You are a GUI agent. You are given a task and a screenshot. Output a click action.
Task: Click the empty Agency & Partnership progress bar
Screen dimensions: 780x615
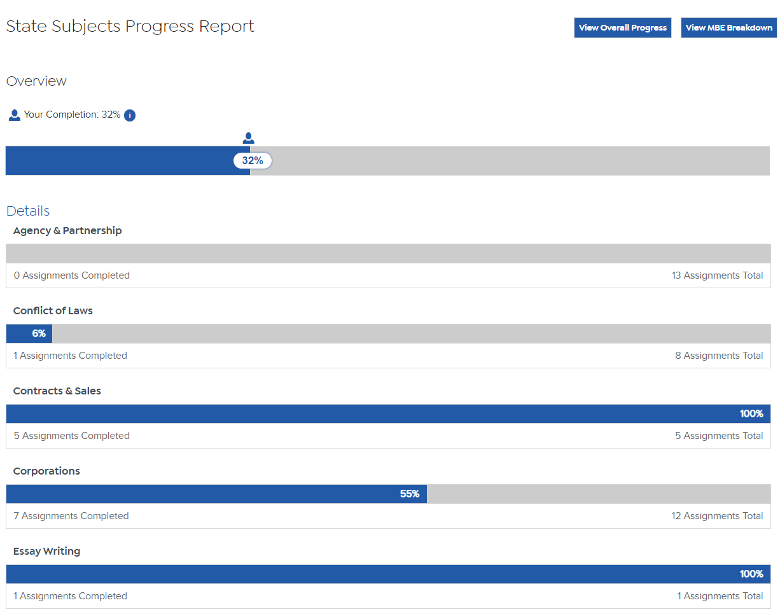point(388,253)
